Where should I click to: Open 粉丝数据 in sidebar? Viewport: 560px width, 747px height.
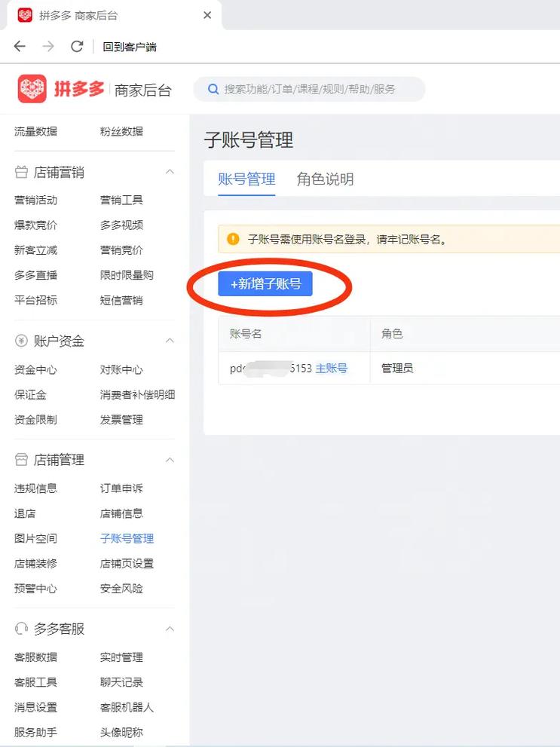click(x=121, y=131)
